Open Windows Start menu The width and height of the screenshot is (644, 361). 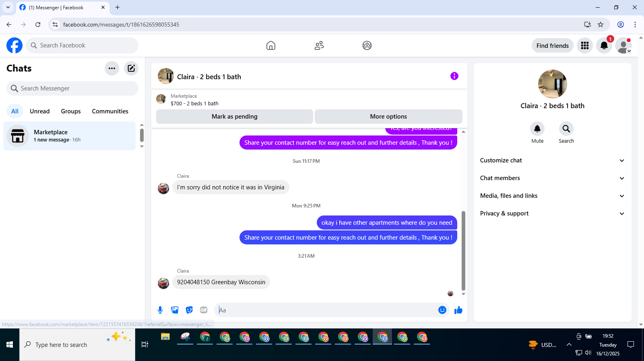tap(10, 345)
